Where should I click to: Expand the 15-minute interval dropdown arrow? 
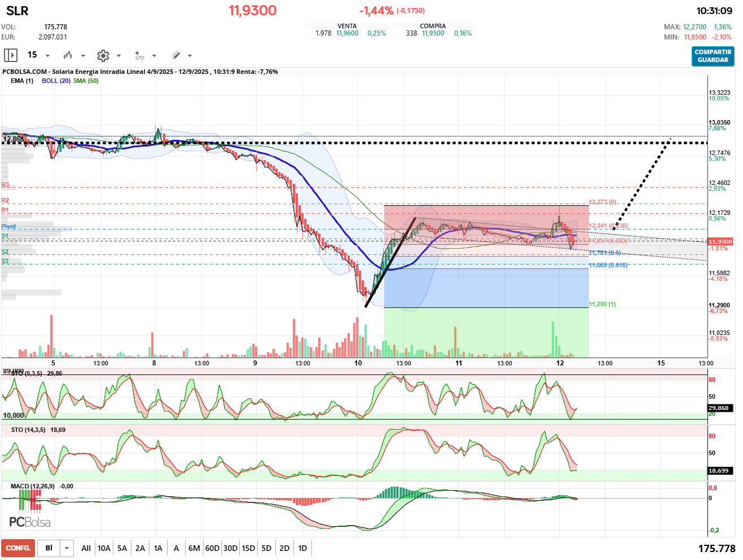tap(47, 56)
